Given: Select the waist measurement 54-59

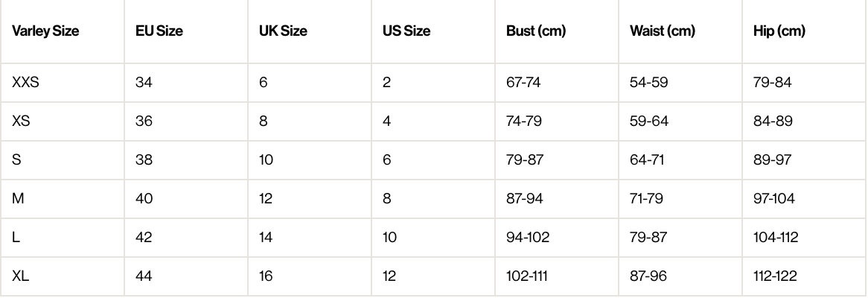Looking at the screenshot, I should coord(648,82).
